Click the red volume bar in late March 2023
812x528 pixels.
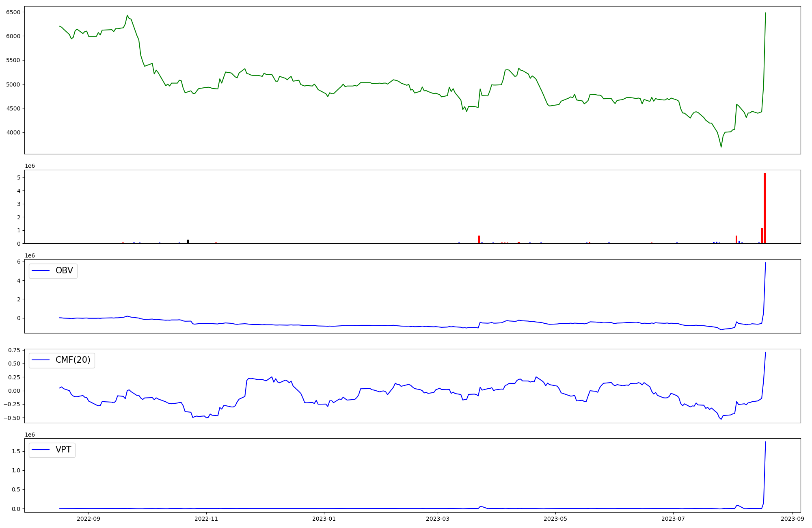click(x=479, y=240)
